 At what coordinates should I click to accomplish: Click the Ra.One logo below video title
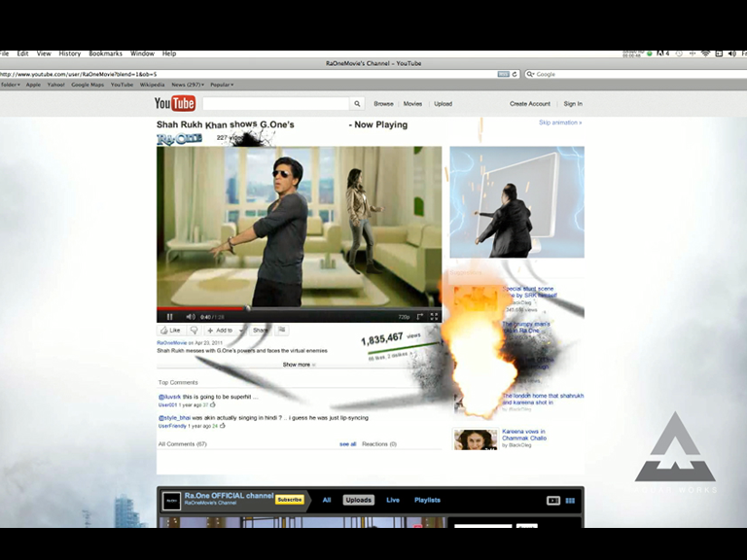coord(179,139)
